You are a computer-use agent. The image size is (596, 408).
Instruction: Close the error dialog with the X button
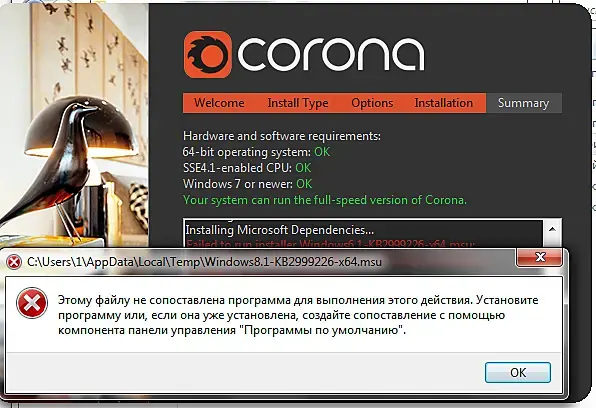[540, 257]
